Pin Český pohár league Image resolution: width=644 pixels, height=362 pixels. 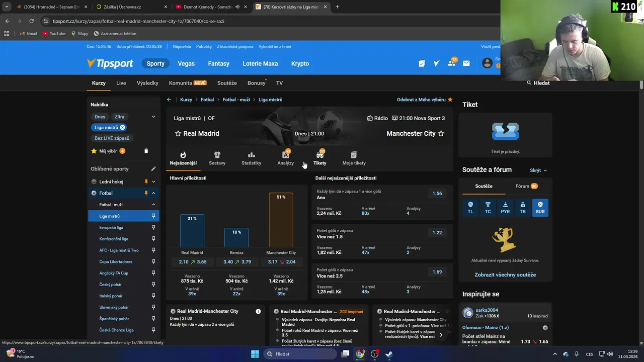(153, 285)
